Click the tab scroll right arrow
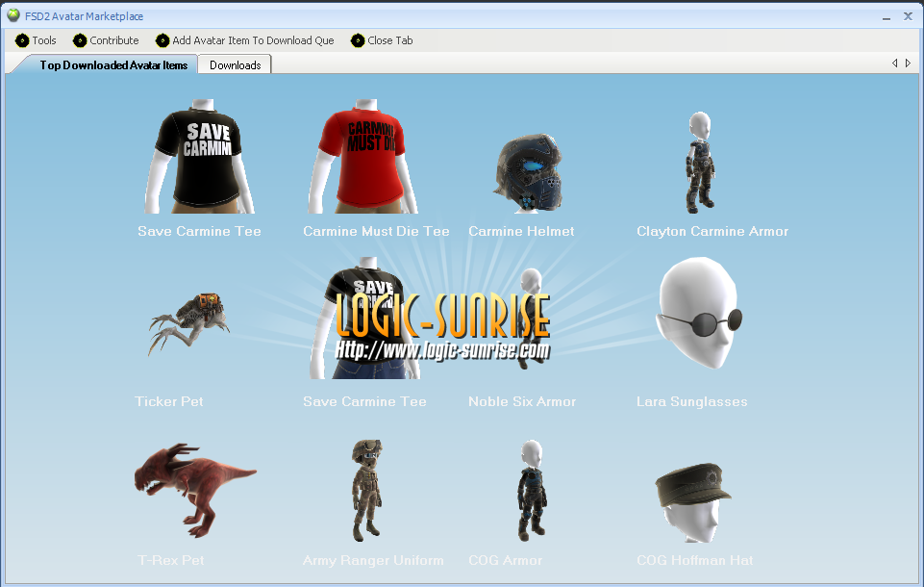 tap(908, 63)
